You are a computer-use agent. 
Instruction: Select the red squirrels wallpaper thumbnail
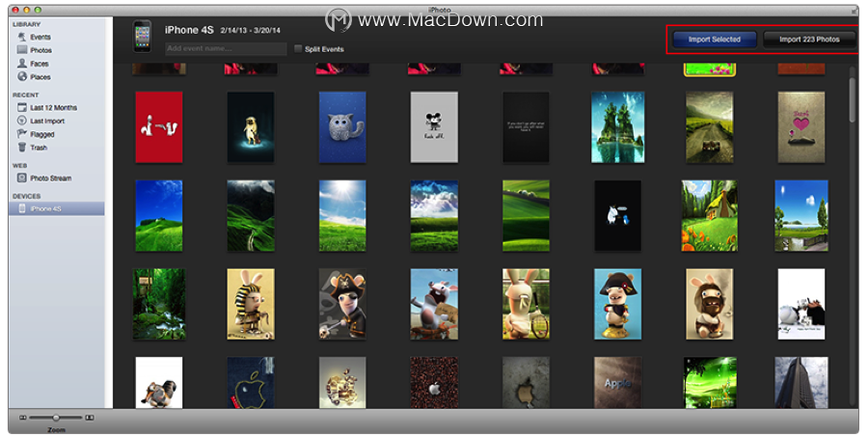159,127
